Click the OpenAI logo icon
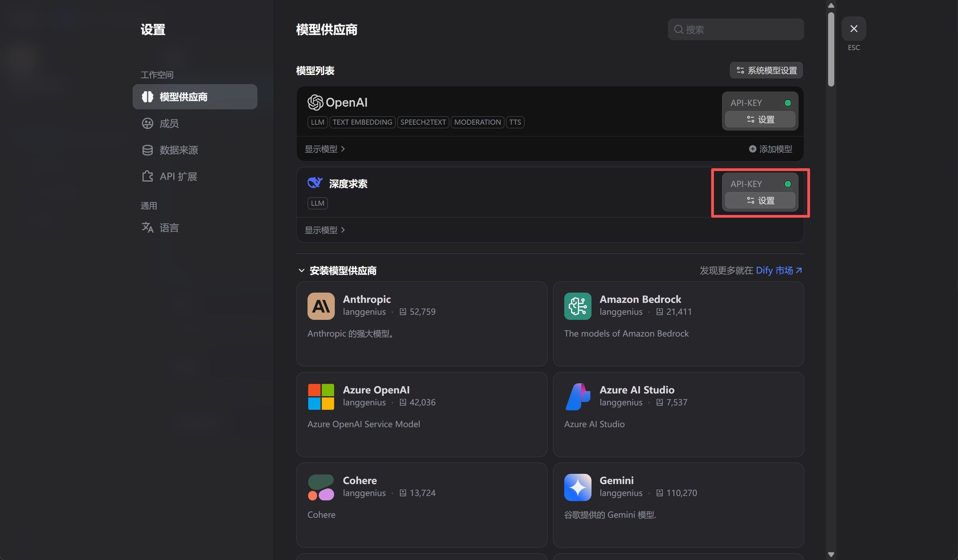Viewport: 958px width, 560px height. pyautogui.click(x=315, y=102)
